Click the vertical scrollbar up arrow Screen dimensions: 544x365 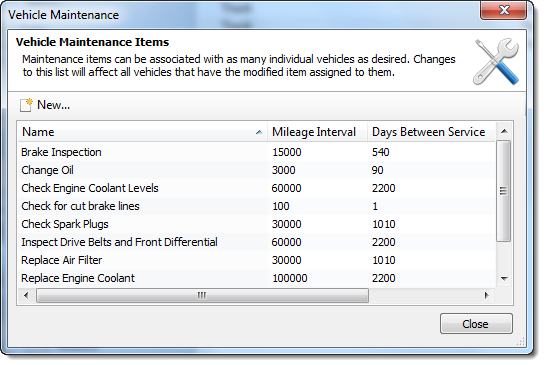click(504, 131)
